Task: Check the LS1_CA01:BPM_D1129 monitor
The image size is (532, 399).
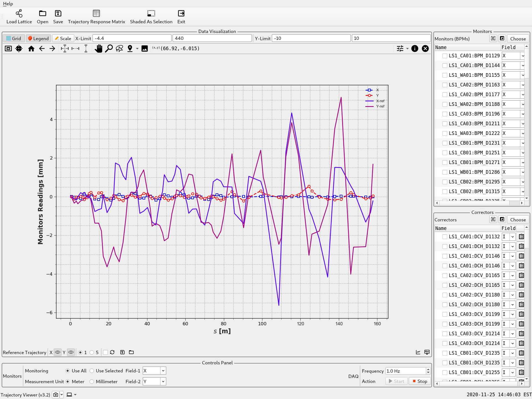Action: [x=445, y=56]
